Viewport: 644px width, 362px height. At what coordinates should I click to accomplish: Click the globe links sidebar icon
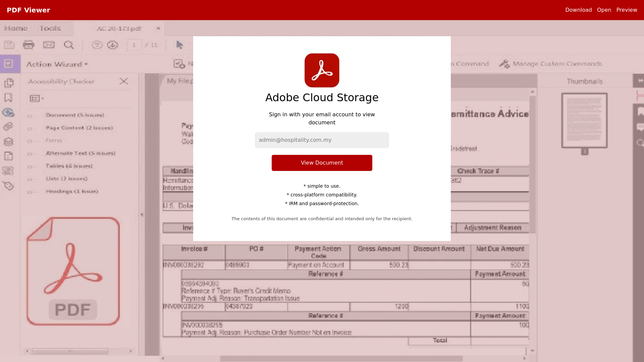8,112
